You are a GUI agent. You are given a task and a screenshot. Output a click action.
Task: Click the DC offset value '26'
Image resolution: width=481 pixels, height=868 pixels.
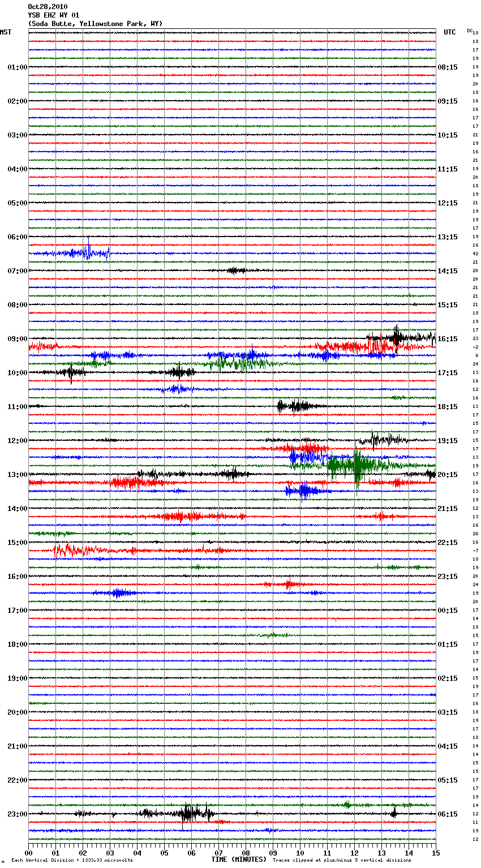click(475, 534)
